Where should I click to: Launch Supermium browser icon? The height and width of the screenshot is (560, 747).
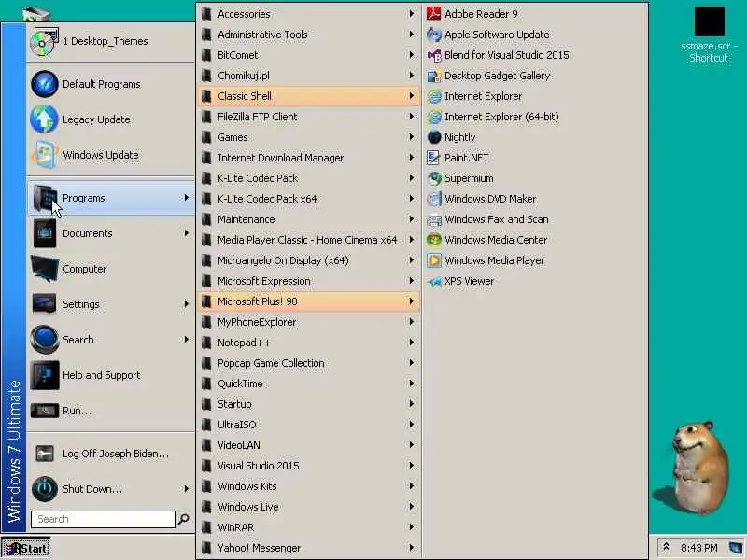coord(433,178)
